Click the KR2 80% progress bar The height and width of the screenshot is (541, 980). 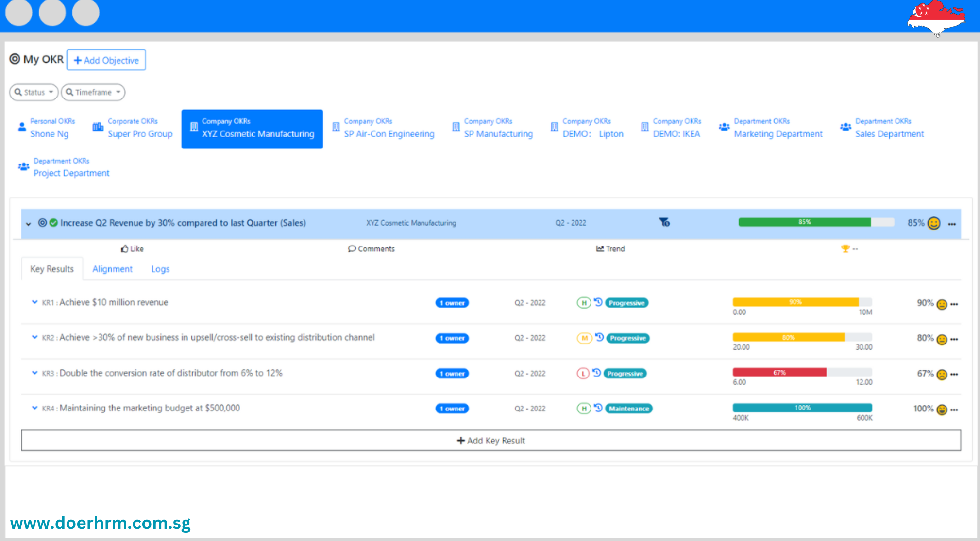pyautogui.click(x=802, y=337)
